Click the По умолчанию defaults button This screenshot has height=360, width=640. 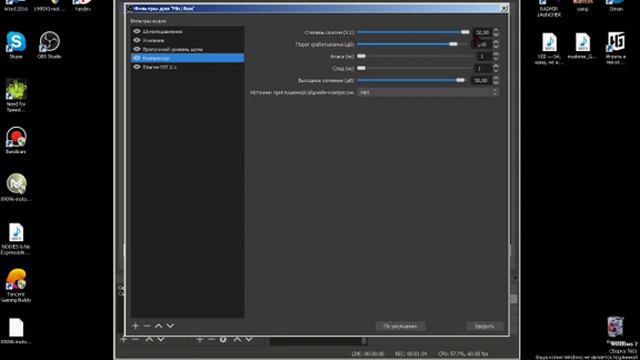pos(400,326)
